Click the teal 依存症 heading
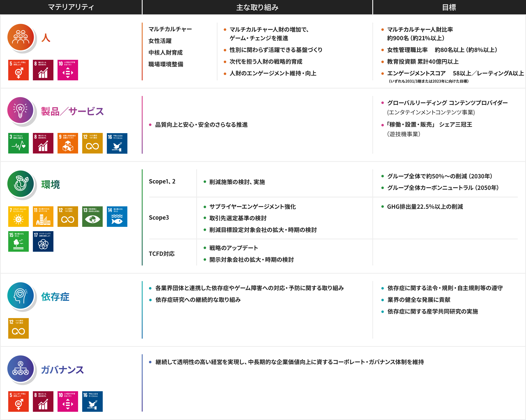This screenshot has width=526, height=420. tap(55, 297)
